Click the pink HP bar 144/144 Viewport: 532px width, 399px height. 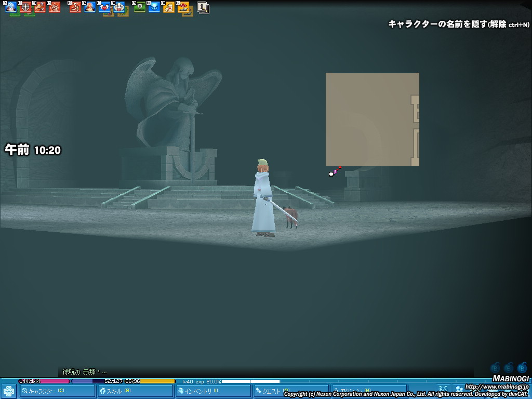pos(44,381)
